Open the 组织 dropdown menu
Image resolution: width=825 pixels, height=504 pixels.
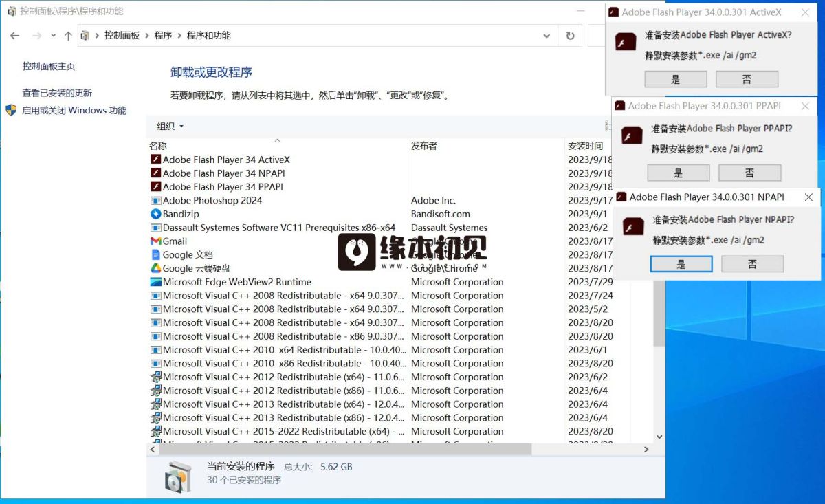pyautogui.click(x=170, y=126)
